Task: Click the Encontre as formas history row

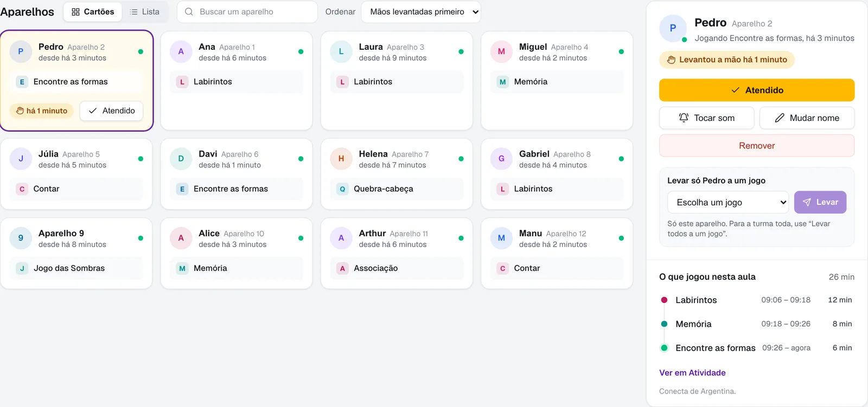Action: 757,348
